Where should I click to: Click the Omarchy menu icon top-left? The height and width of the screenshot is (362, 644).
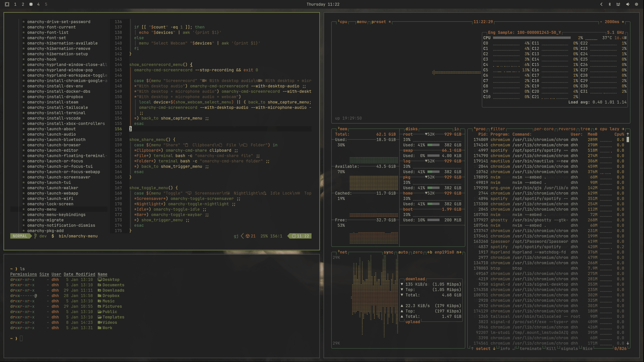(x=7, y=4)
